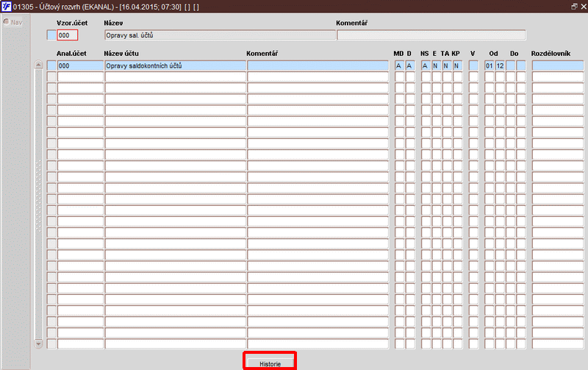The image size is (588, 370).
Task: Click the Rozdělovník cell in row 000
Action: 558,65
